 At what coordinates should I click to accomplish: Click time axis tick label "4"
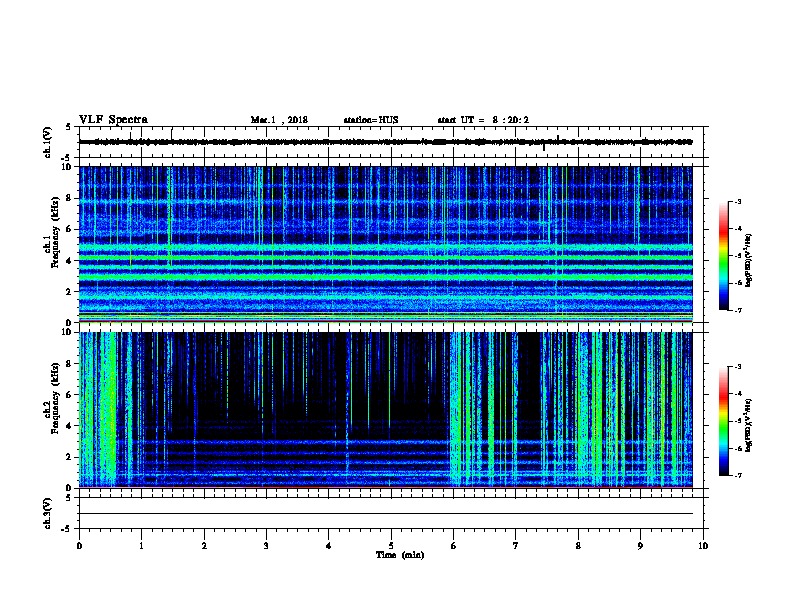[x=329, y=545]
